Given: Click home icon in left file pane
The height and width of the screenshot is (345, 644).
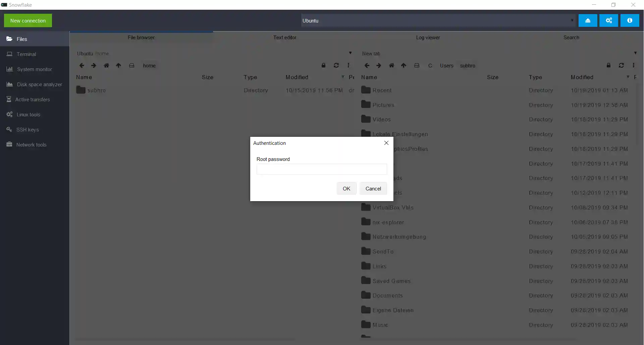Looking at the screenshot, I should 106,65.
